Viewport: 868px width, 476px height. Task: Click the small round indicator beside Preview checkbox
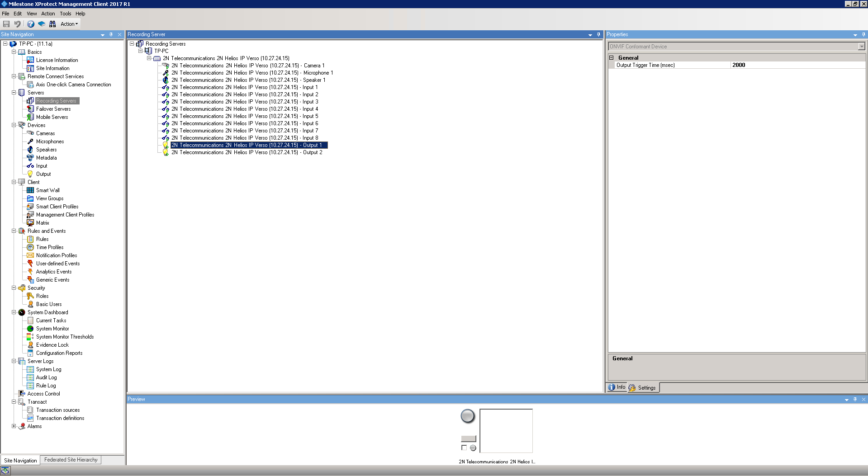473,448
